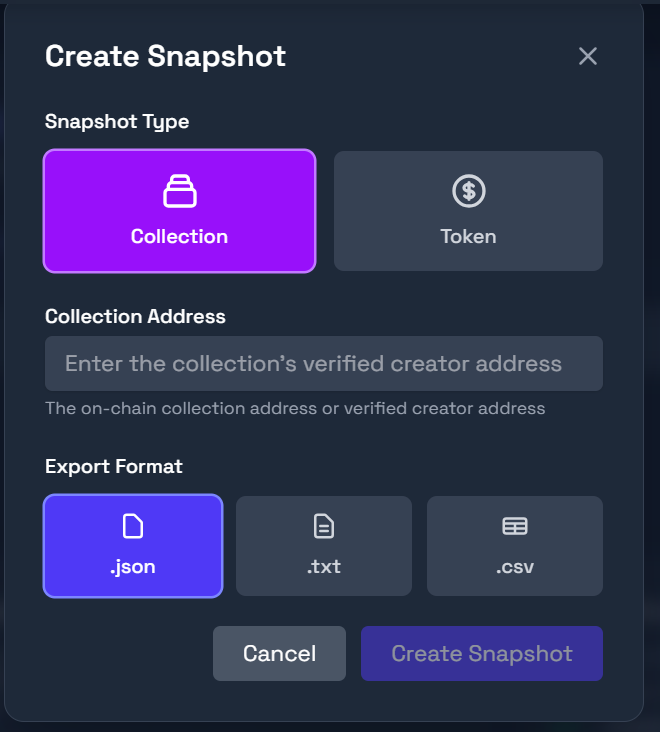660x732 pixels.
Task: Click the Snapshot Type section heading
Action: pyautogui.click(x=117, y=122)
